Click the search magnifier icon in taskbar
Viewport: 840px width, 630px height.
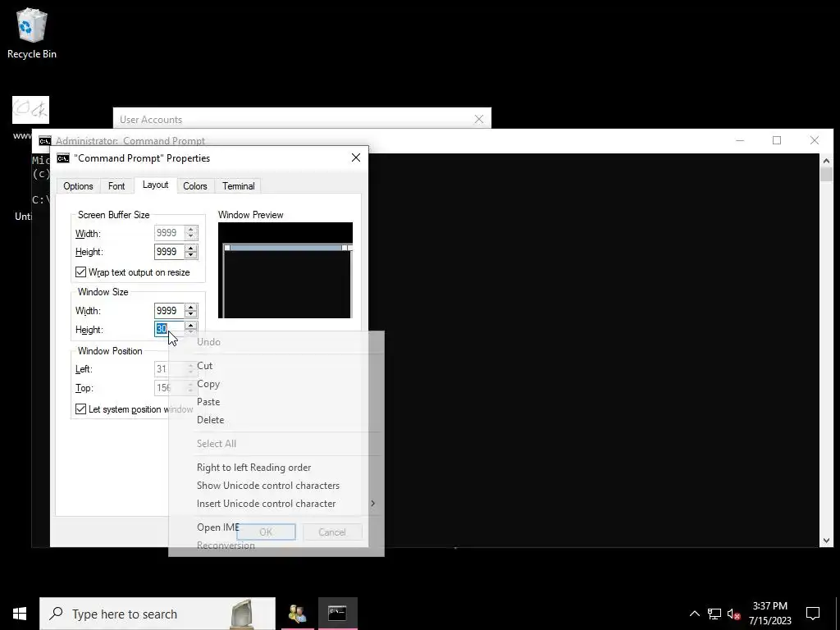pos(56,614)
